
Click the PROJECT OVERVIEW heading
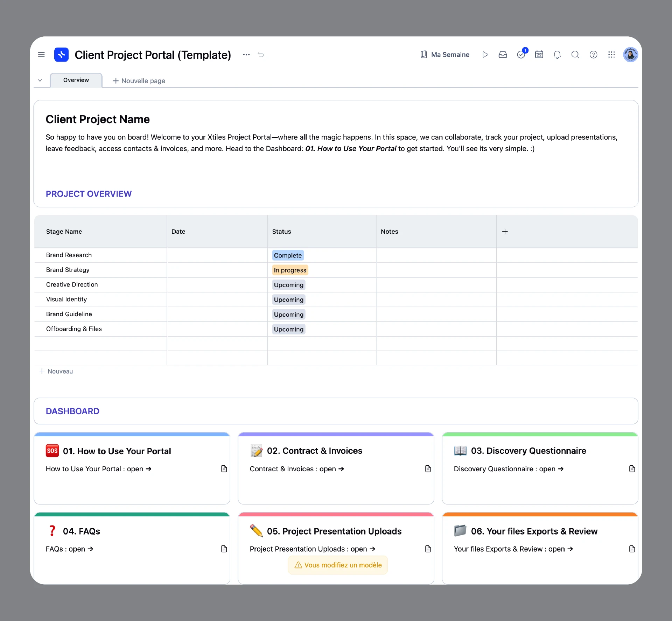[89, 194]
